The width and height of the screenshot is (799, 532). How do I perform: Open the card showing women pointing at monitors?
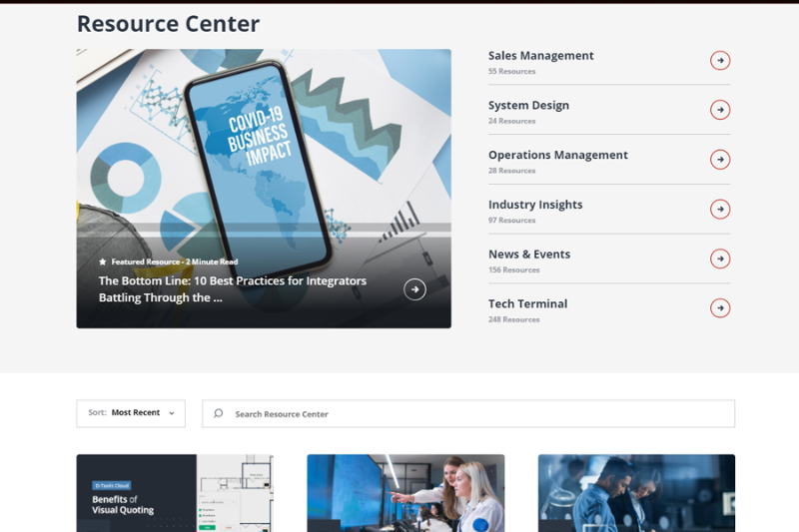click(405, 493)
